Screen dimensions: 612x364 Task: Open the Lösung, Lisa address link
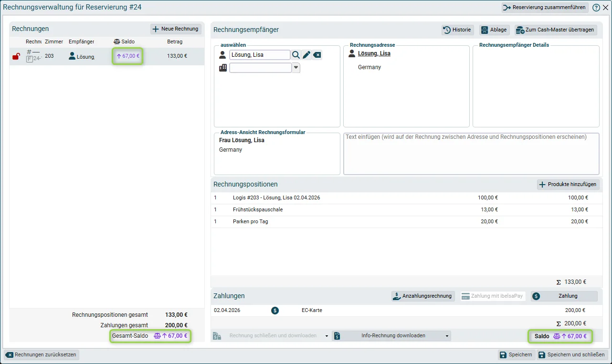click(374, 53)
